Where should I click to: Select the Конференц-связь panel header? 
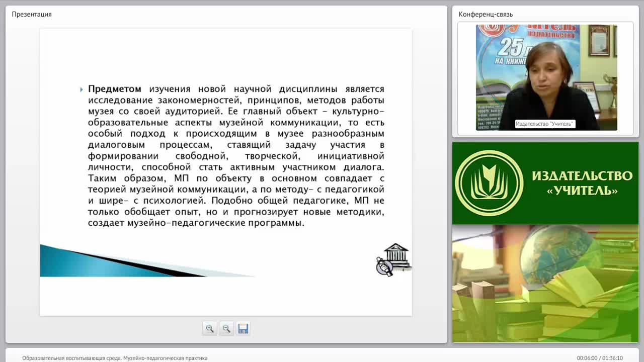tap(486, 14)
